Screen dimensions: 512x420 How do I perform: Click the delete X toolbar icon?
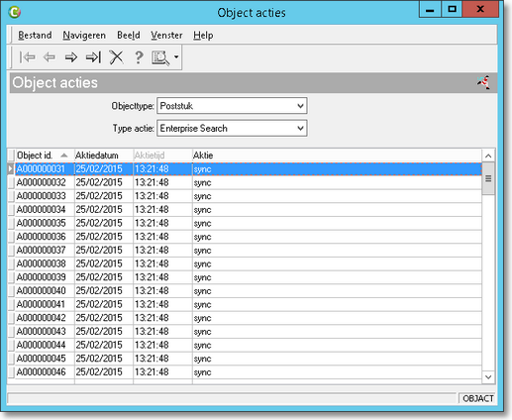(x=116, y=57)
